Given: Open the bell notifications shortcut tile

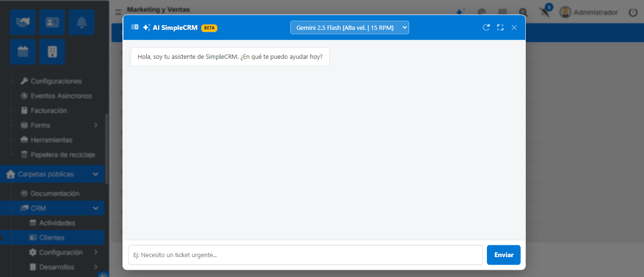Looking at the screenshot, I should click(82, 22).
